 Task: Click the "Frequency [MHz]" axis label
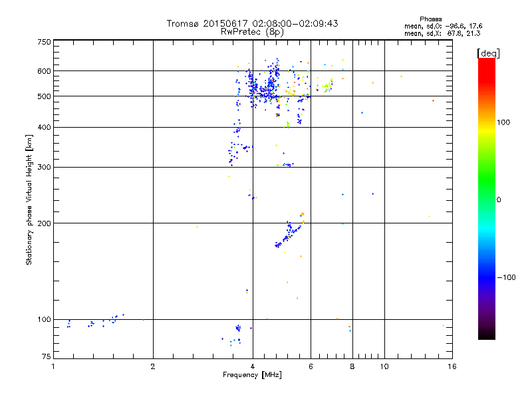pyautogui.click(x=252, y=375)
